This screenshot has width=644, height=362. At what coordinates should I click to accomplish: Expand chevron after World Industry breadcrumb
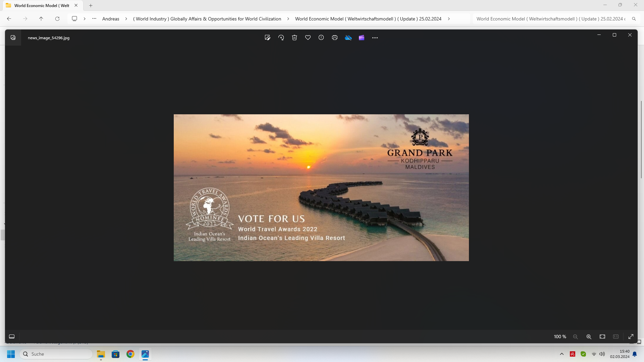pyautogui.click(x=288, y=19)
